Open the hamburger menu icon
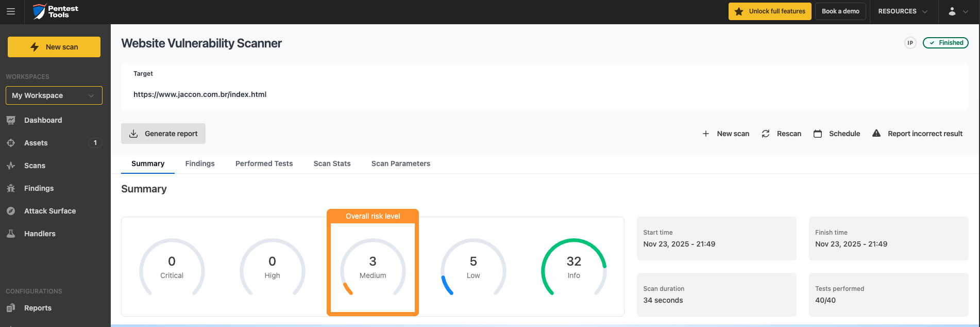Screen dimensions: 980x327 click(x=11, y=11)
